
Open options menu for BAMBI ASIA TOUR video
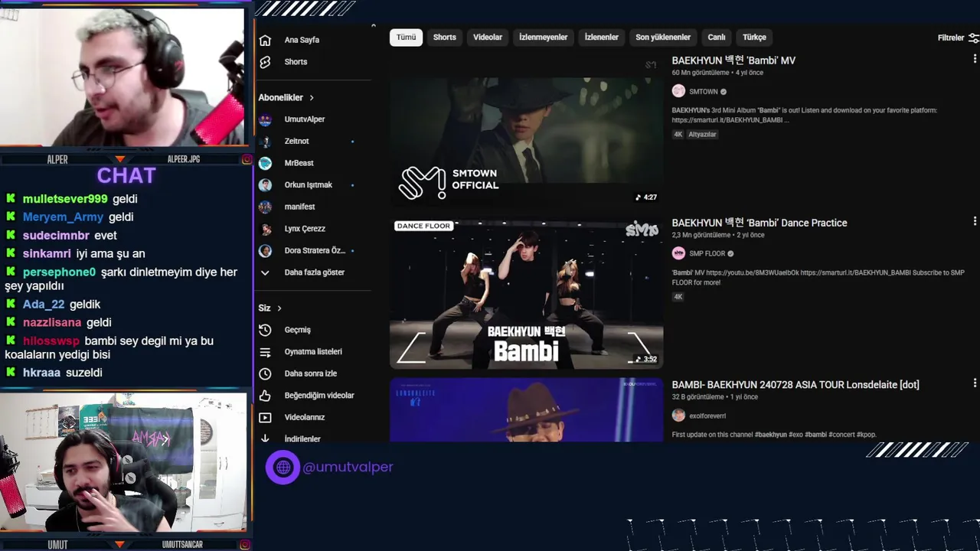coord(975,383)
